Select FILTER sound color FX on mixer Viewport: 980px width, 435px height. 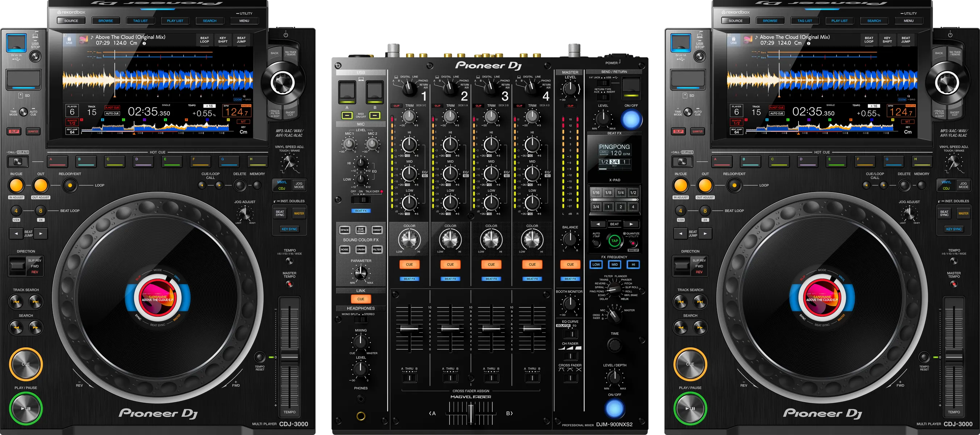(377, 250)
